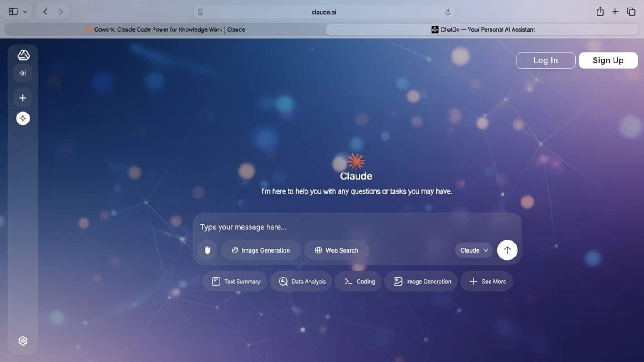Image resolution: width=644 pixels, height=362 pixels.
Task: Toggle the Web Search option
Action: coord(336,250)
